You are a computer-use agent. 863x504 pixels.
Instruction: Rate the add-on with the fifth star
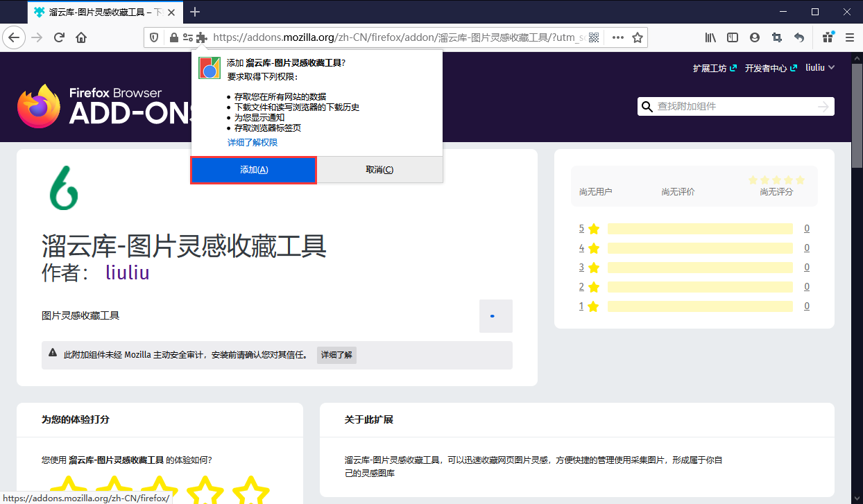[250, 489]
